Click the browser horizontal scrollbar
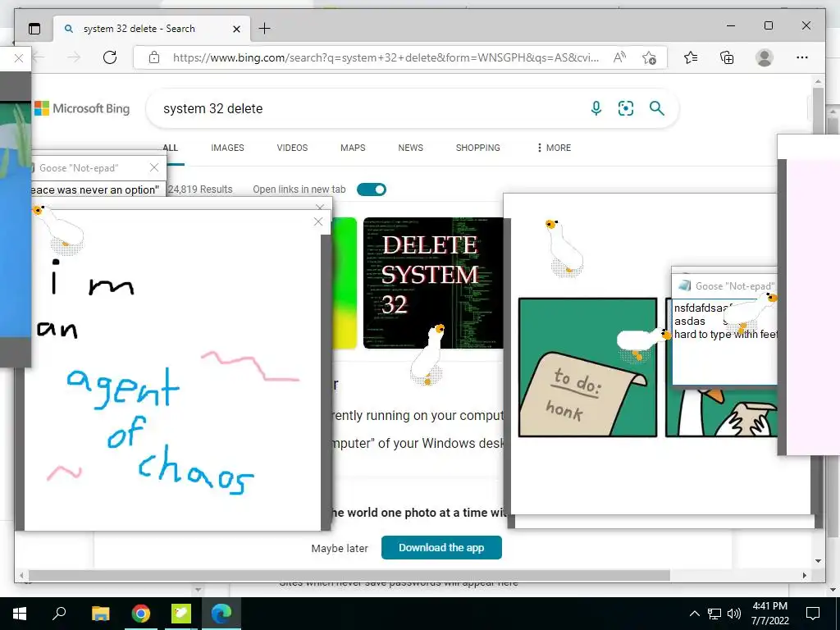Viewport: 840px width, 630px height. tap(349, 575)
